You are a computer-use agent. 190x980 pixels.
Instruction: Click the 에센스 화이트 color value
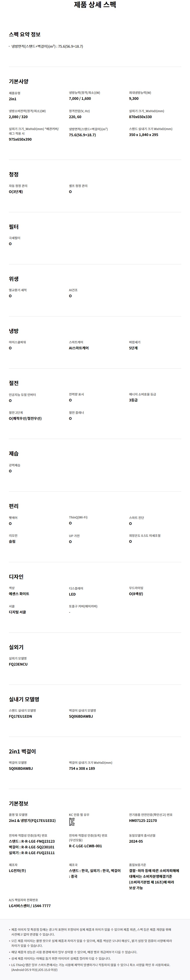pos(19,594)
